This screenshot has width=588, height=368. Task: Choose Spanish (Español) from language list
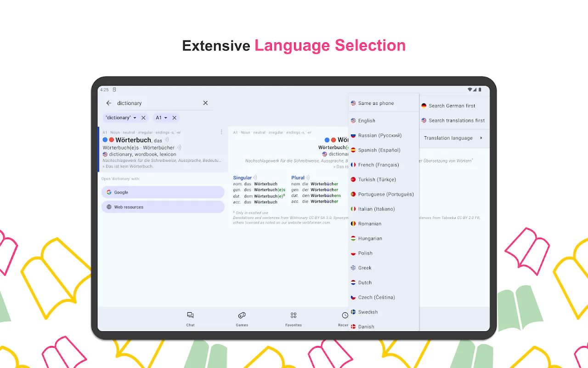(x=379, y=150)
